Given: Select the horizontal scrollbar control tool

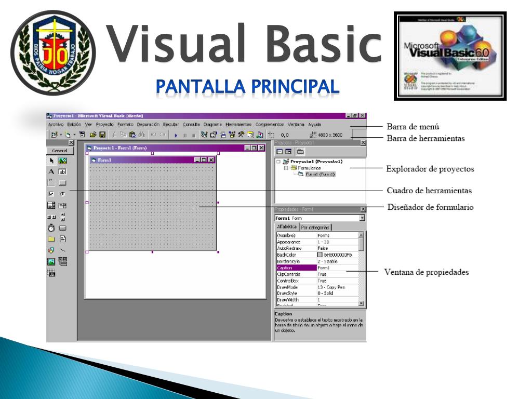Looking at the screenshot, I should click(x=51, y=217).
